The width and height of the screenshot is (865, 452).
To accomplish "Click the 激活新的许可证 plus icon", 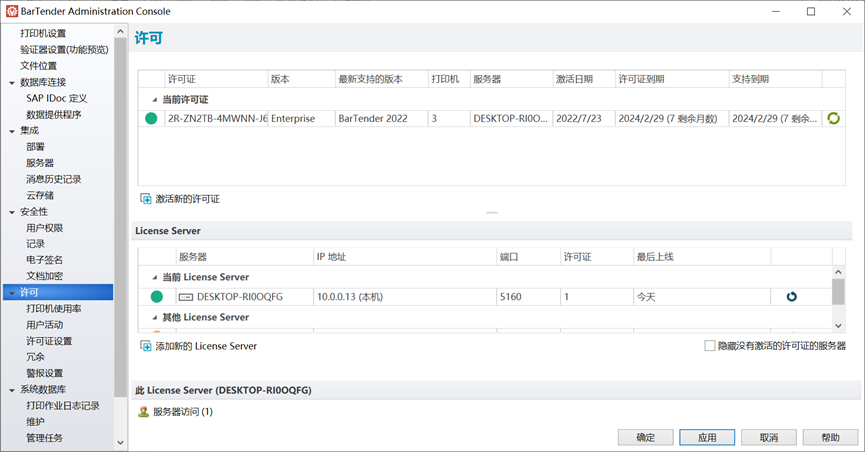I will click(x=146, y=199).
